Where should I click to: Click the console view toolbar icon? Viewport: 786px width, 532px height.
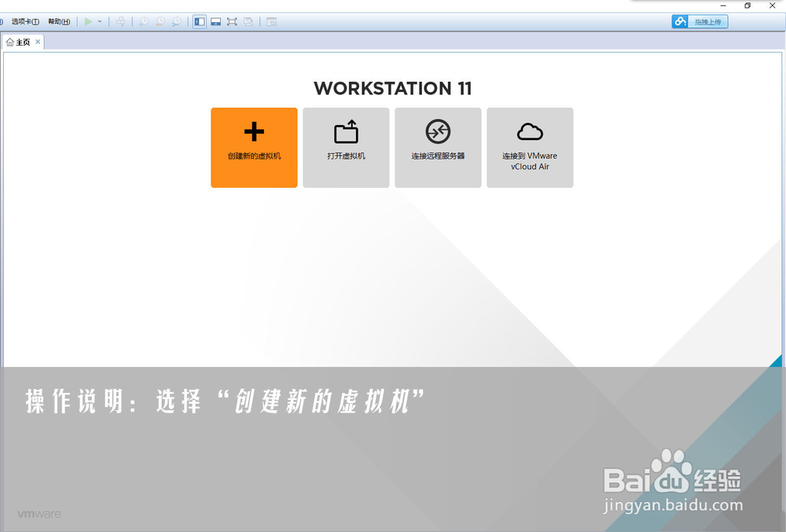coord(271,21)
